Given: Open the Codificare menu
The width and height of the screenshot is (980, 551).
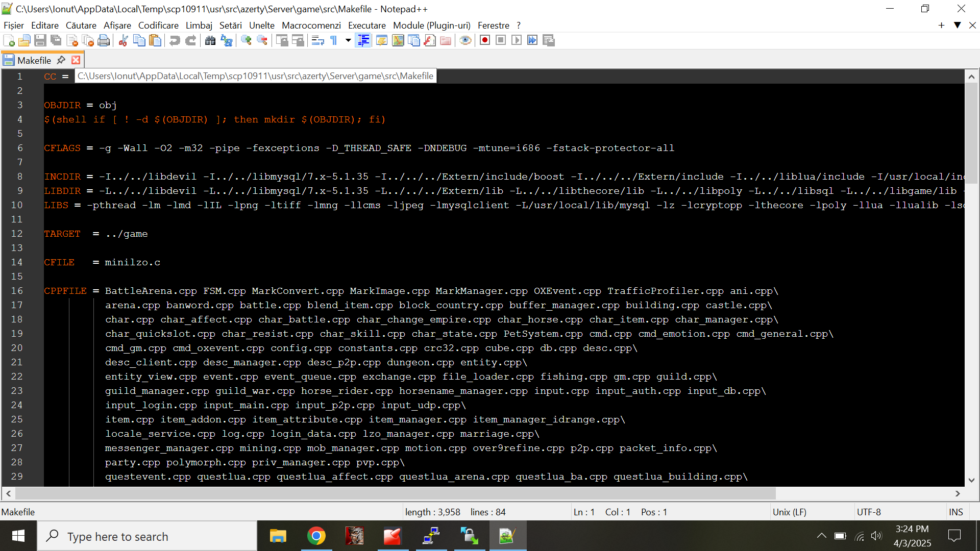Looking at the screenshot, I should (x=158, y=26).
